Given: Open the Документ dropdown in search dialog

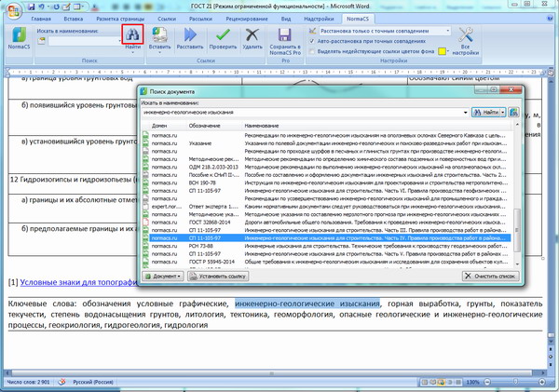Looking at the screenshot, I should [x=162, y=277].
